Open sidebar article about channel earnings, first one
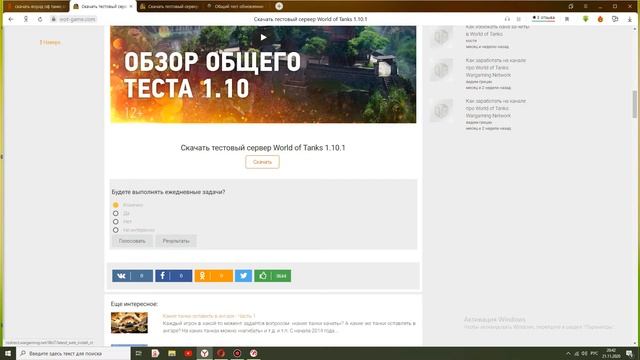 pos(496,68)
